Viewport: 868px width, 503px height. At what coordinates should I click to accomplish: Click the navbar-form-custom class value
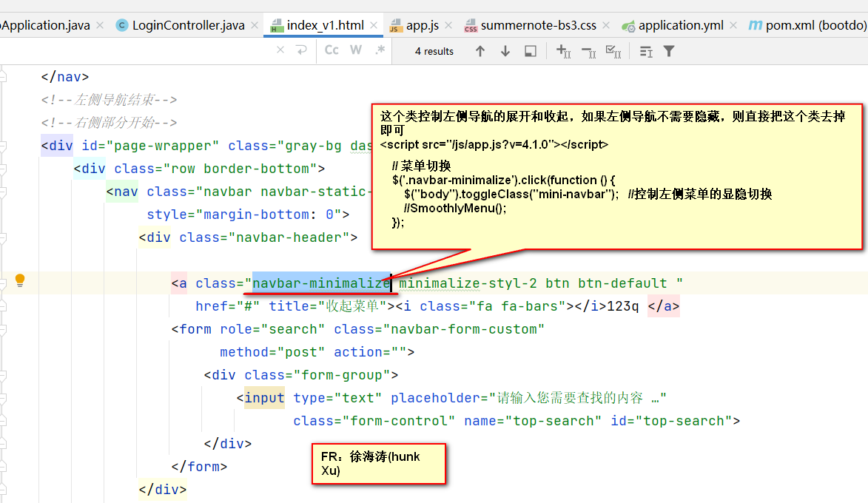(464, 329)
